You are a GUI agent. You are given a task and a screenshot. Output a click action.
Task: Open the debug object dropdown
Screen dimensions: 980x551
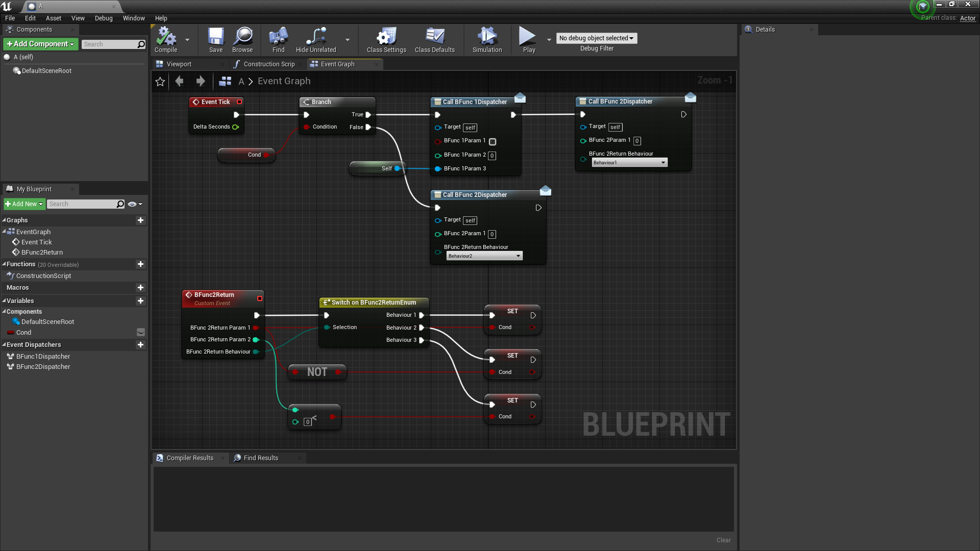pos(596,38)
